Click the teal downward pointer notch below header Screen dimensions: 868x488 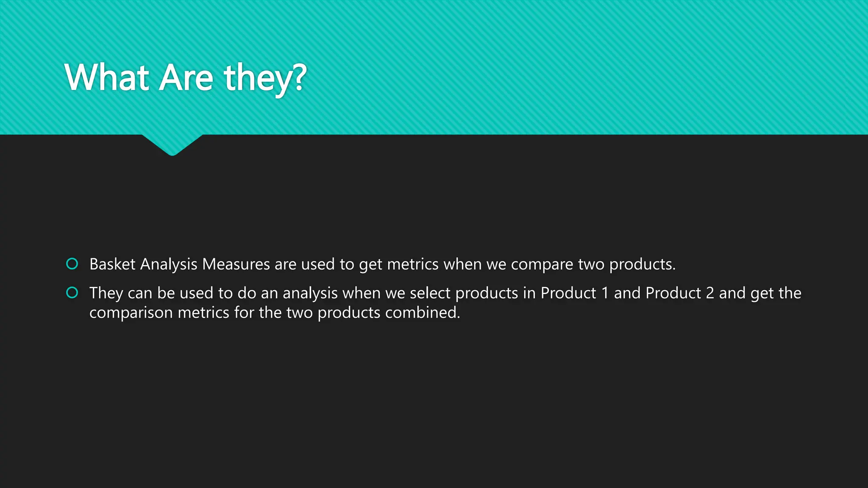pos(172,145)
